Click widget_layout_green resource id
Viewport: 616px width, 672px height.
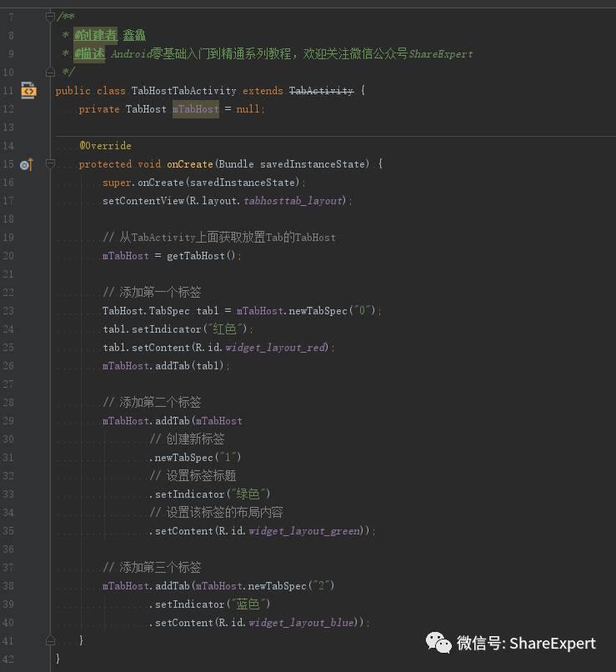pos(304,531)
